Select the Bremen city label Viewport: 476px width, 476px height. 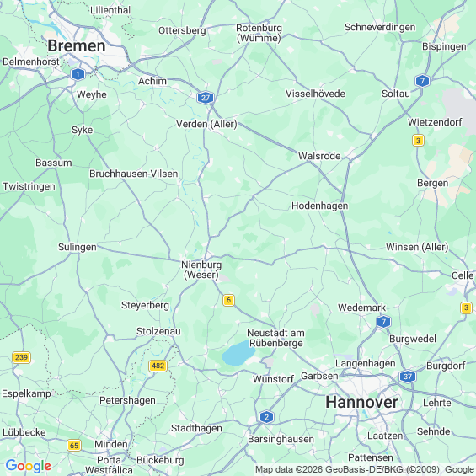point(77,45)
